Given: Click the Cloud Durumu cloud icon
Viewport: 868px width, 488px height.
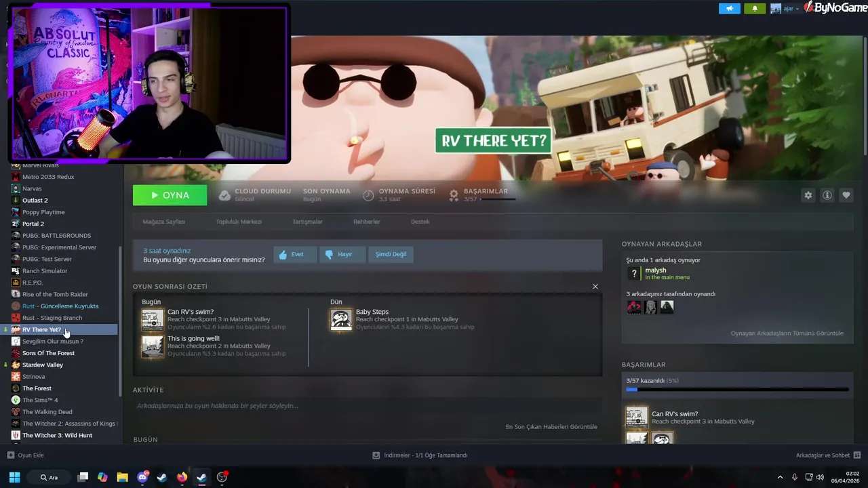Looking at the screenshot, I should click(224, 195).
